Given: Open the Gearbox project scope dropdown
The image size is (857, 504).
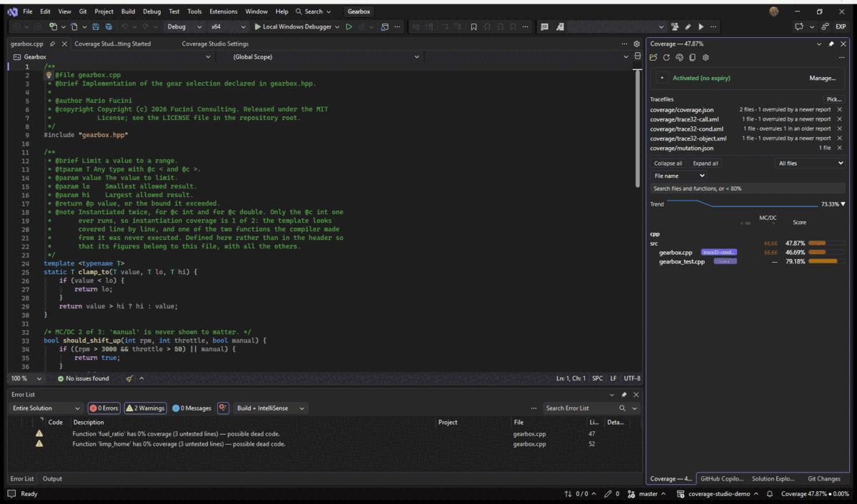Looking at the screenshot, I should 112,56.
